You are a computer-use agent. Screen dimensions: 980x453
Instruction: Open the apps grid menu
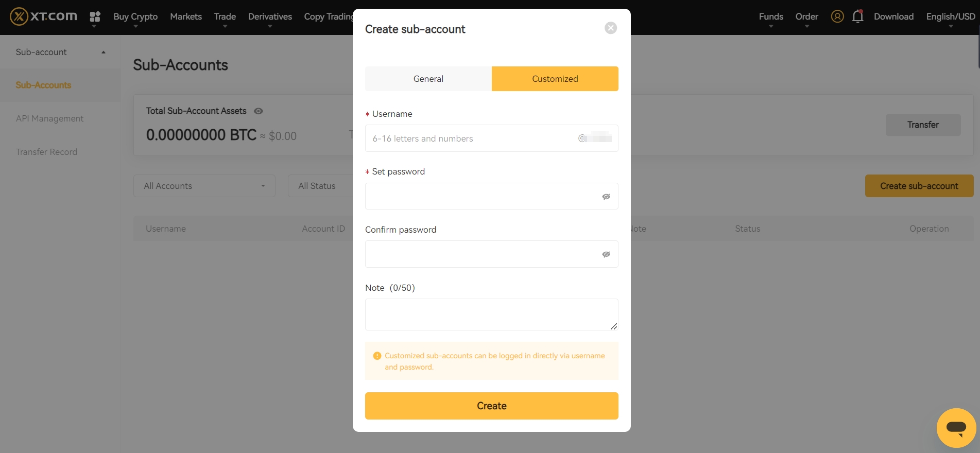click(x=95, y=17)
